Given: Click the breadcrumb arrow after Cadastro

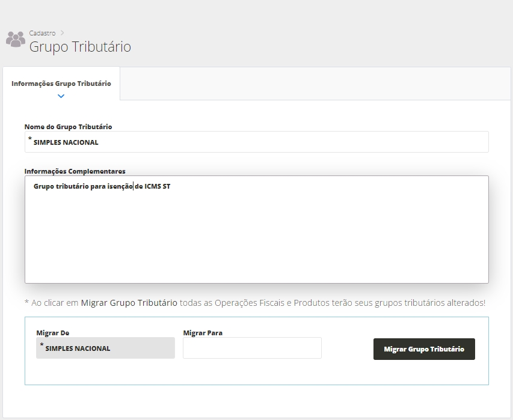Looking at the screenshot, I should pyautogui.click(x=62, y=33).
